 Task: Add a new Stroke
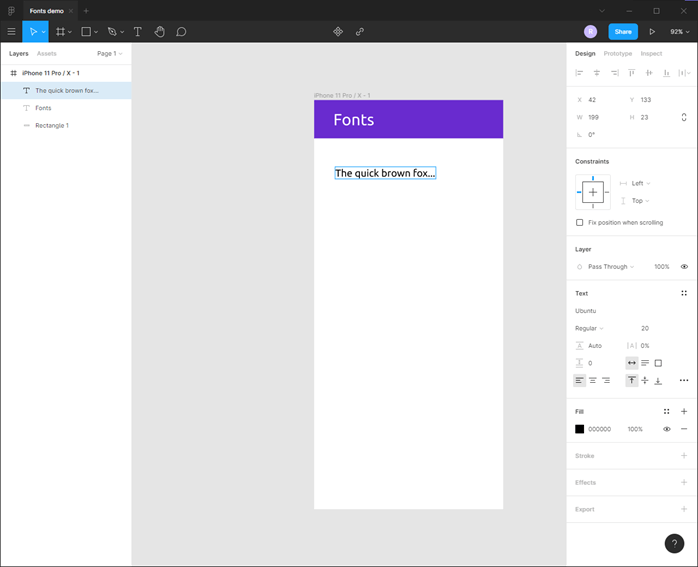coord(684,456)
